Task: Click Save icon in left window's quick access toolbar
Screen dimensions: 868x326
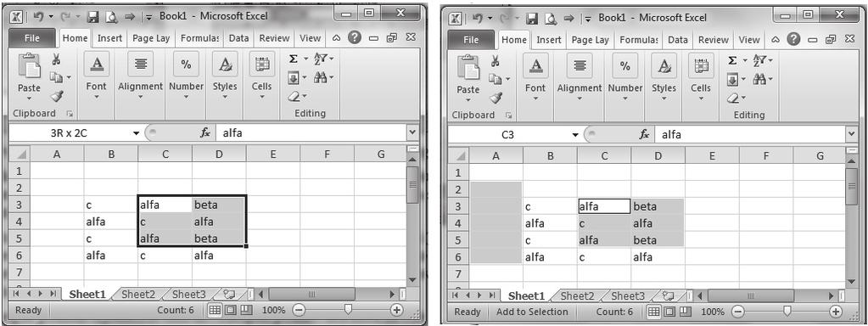Action: [93, 18]
